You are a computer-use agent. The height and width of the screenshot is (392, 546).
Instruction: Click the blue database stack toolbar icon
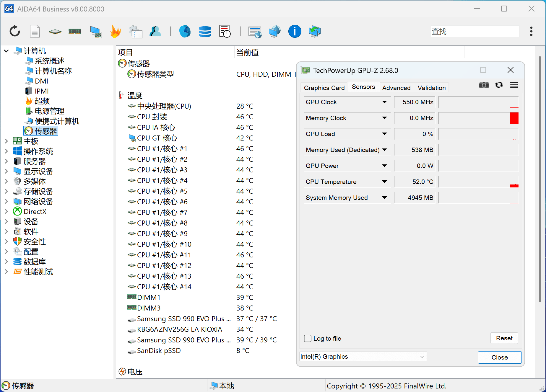pos(205,31)
